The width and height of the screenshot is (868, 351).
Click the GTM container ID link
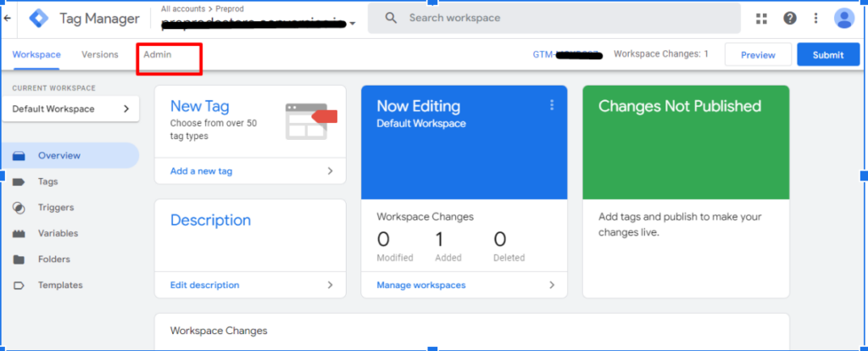567,55
